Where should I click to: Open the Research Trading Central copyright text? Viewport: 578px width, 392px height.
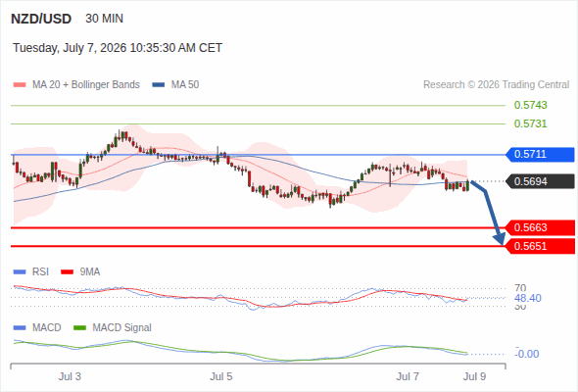point(496,85)
